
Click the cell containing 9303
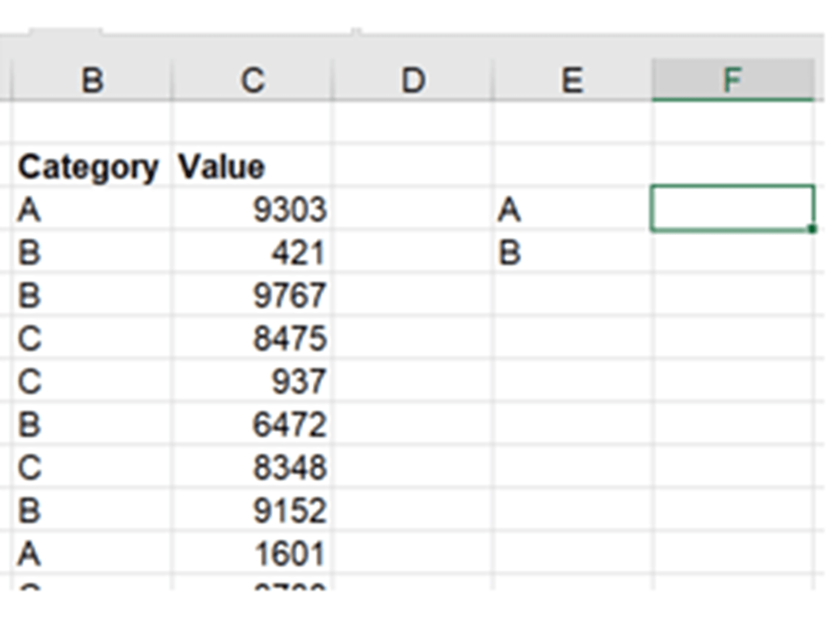click(x=252, y=210)
